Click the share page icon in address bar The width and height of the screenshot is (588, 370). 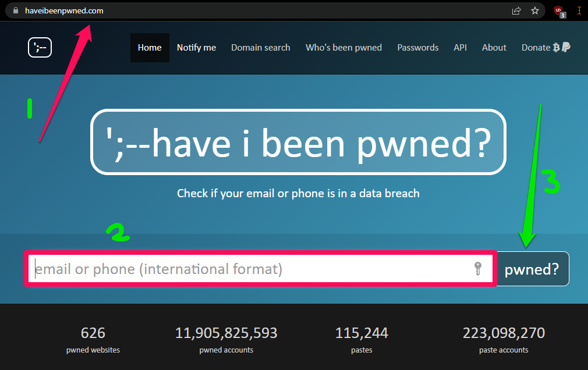coord(516,11)
